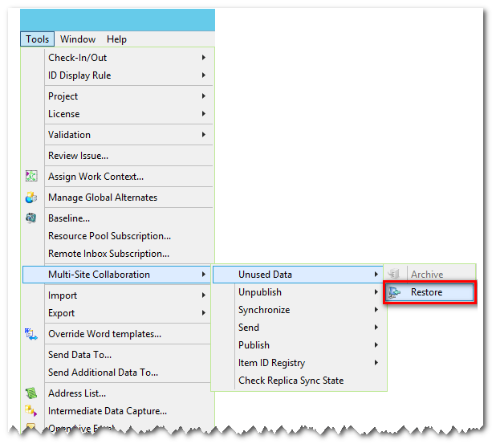The height and width of the screenshot is (448, 492).
Task: Click the Assign Work Context icon
Action: [31, 177]
